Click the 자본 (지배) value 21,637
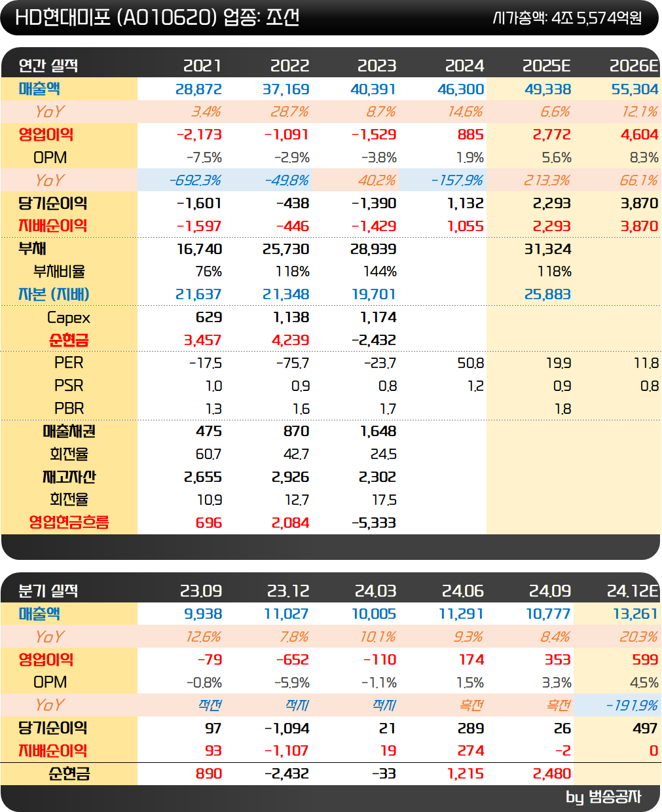The width and height of the screenshot is (662, 812). (198, 295)
